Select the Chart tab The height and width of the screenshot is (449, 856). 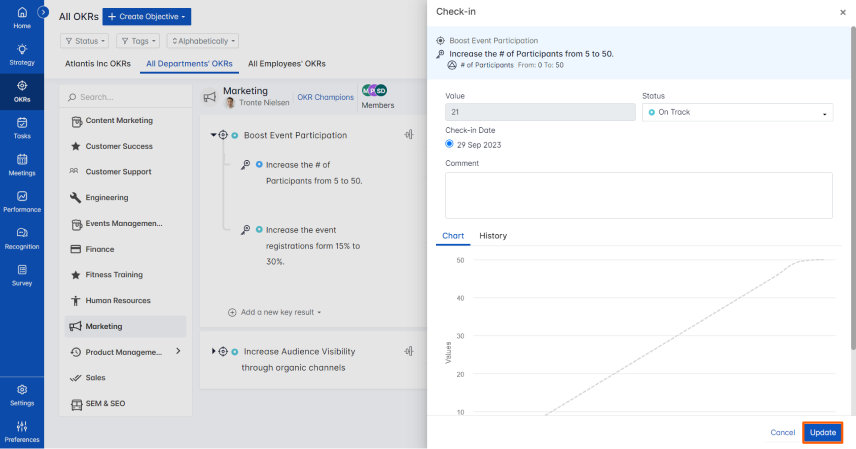click(453, 235)
